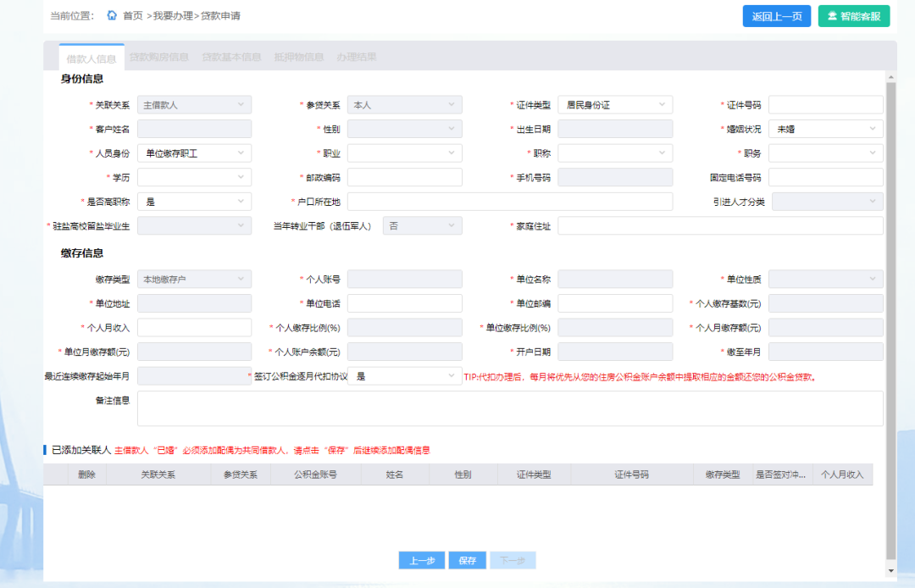The width and height of the screenshot is (915, 588).
Task: Expand the 职称 dropdown
Action: click(x=615, y=153)
